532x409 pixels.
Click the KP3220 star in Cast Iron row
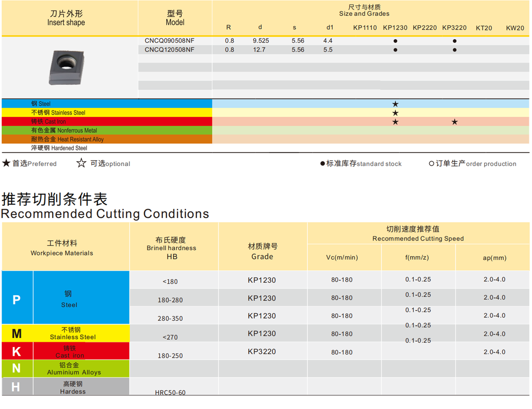click(x=454, y=122)
